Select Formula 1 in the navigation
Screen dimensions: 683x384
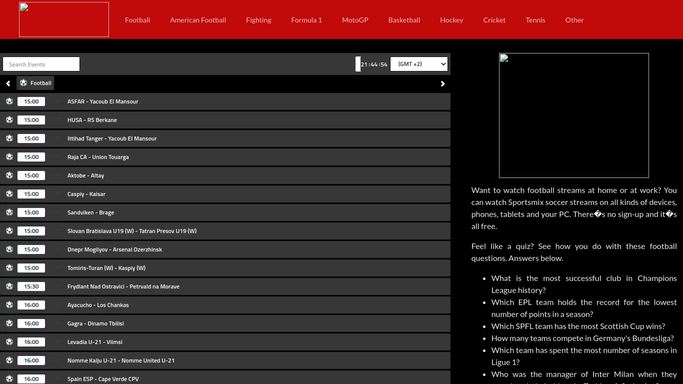point(306,20)
